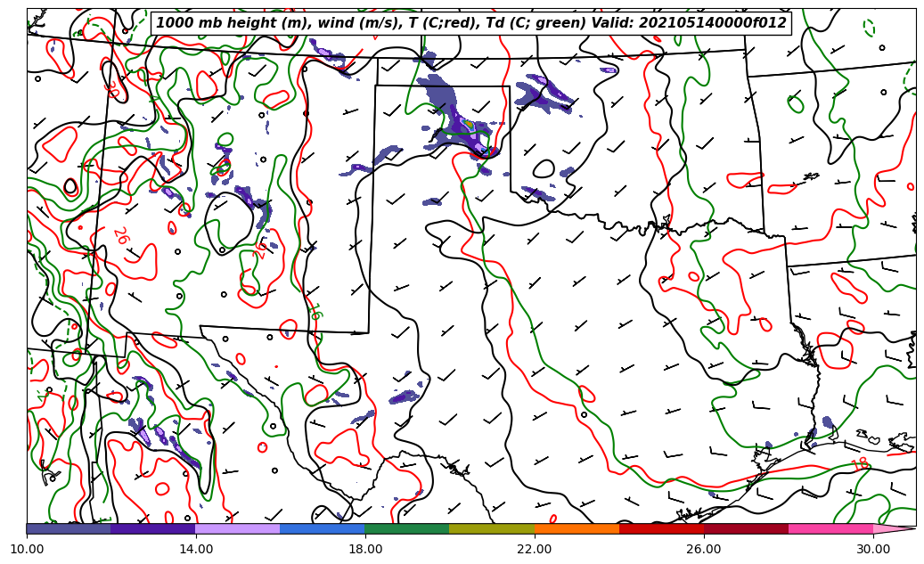This screenshot has width=924, height=564.
Task: Click the pink arrow tip ending the colorbar
Action: tap(895, 528)
